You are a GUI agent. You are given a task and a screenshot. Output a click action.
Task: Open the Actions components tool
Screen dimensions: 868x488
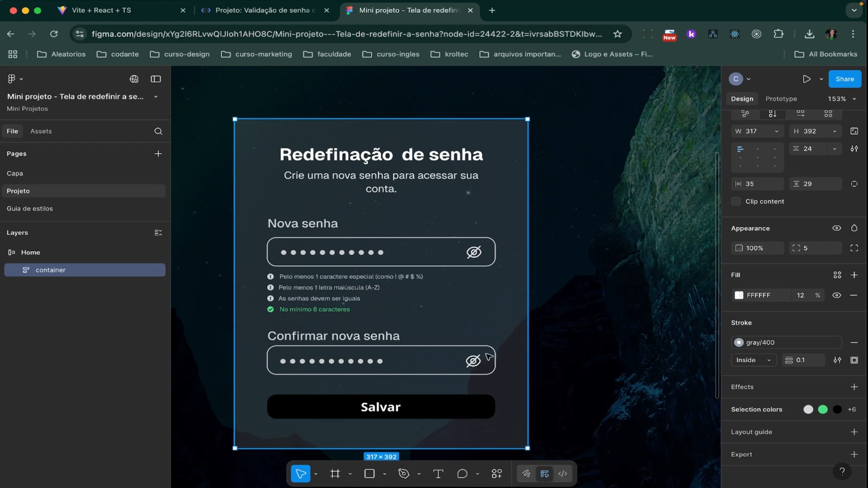[x=496, y=474]
